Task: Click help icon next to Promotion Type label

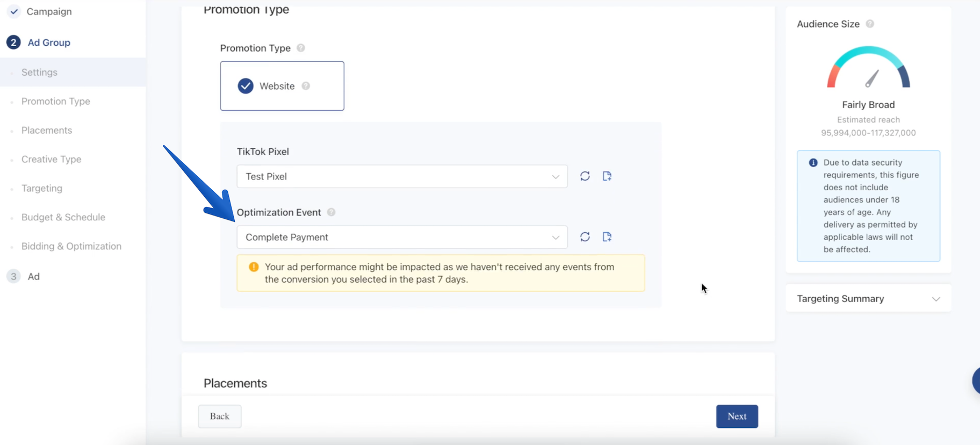Action: point(301,48)
